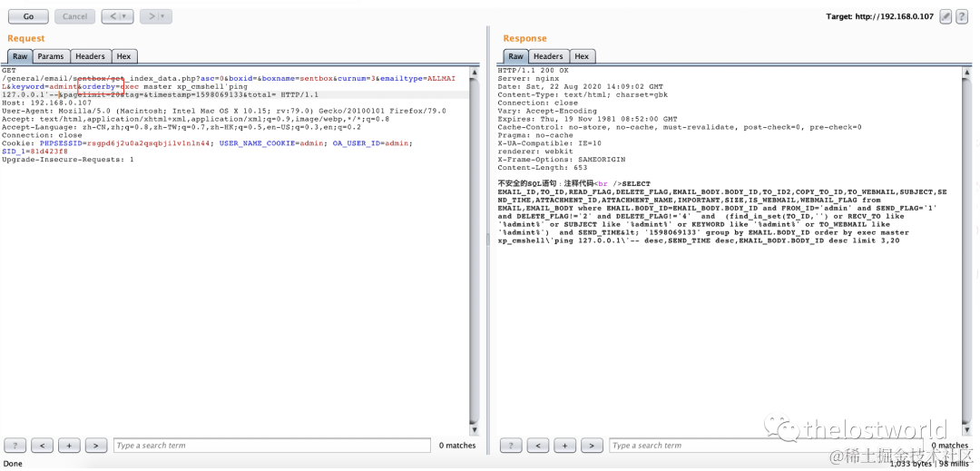Click the Connection: close request line

42,135
